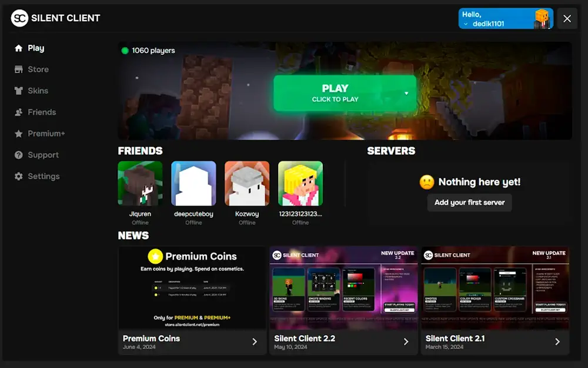Expand the account dropdown next to dedik1101
The width and height of the screenshot is (588, 368).
(x=466, y=24)
